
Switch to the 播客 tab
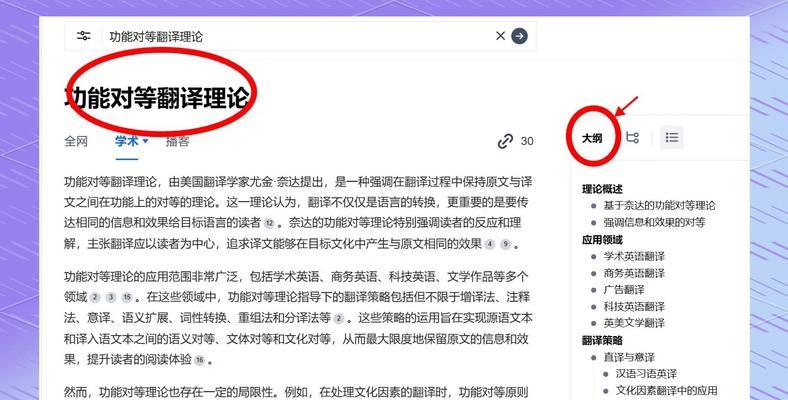(177, 141)
